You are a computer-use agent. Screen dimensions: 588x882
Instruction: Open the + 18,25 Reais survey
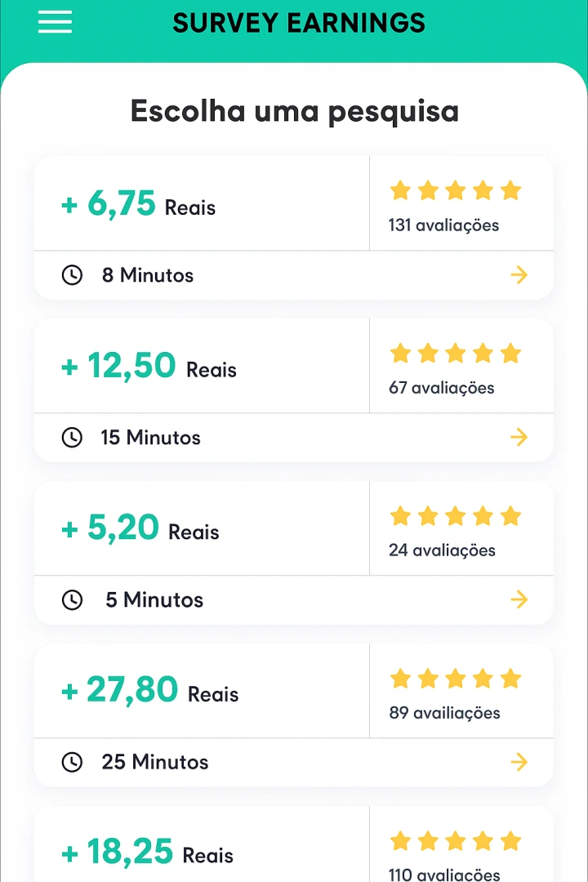pyautogui.click(x=147, y=853)
